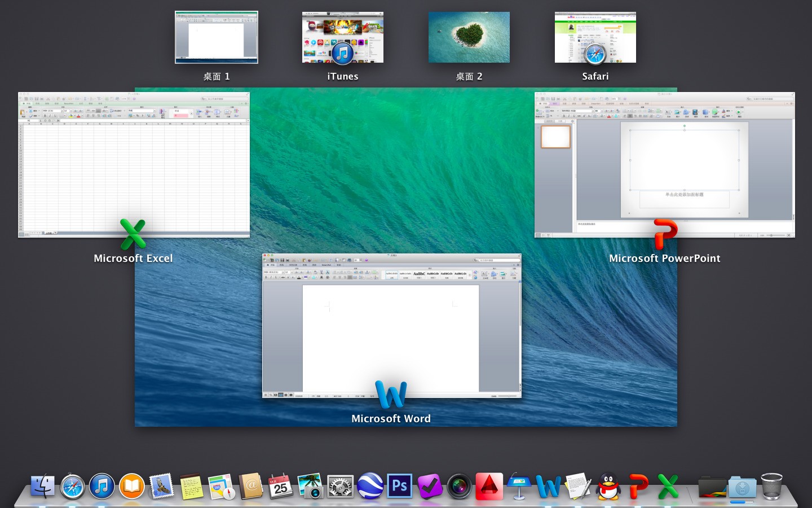Switch to the 桌面 1 space

pyautogui.click(x=217, y=37)
